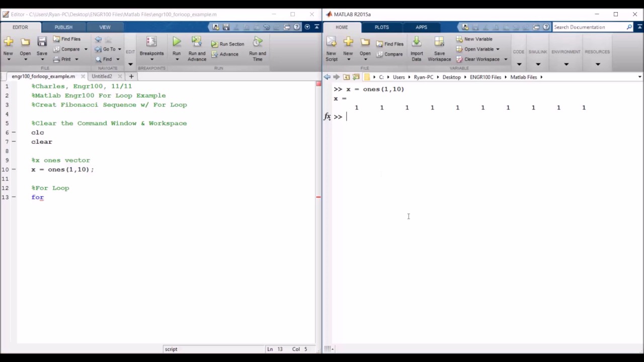Click the browse for folder icon
Image resolution: width=644 pixels, height=362 pixels.
[x=356, y=77]
